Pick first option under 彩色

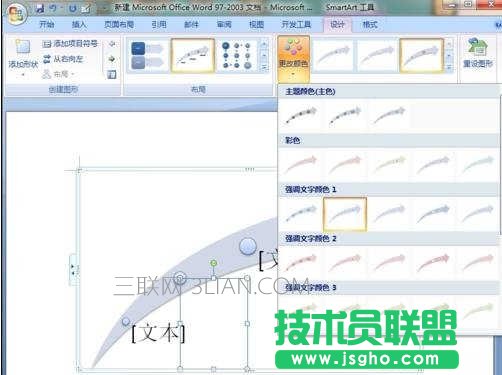coord(301,164)
